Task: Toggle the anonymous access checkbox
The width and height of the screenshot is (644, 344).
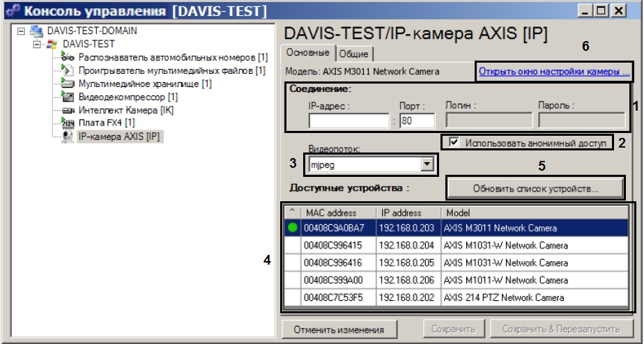Action: [x=454, y=142]
